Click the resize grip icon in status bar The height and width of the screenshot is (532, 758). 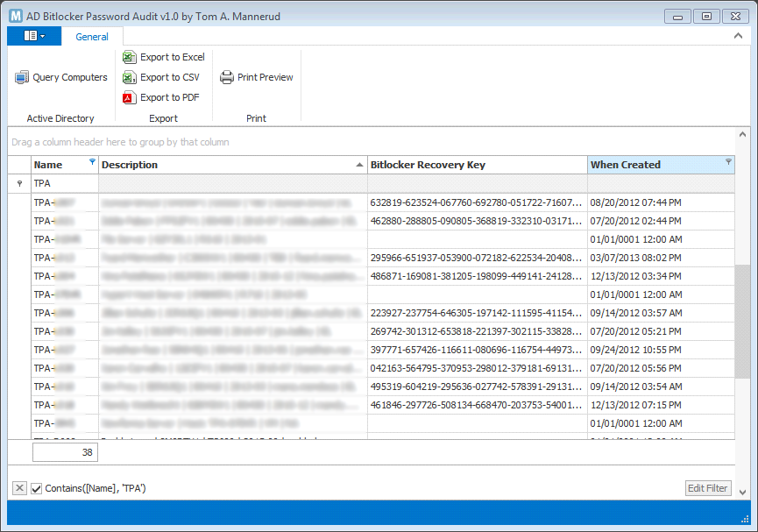click(745, 519)
